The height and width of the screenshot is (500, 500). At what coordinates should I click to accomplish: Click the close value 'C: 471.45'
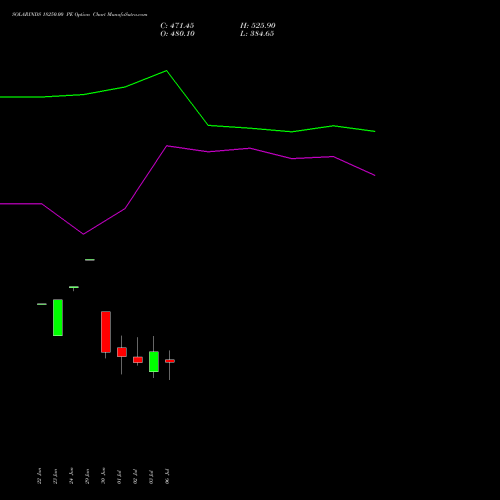[177, 26]
